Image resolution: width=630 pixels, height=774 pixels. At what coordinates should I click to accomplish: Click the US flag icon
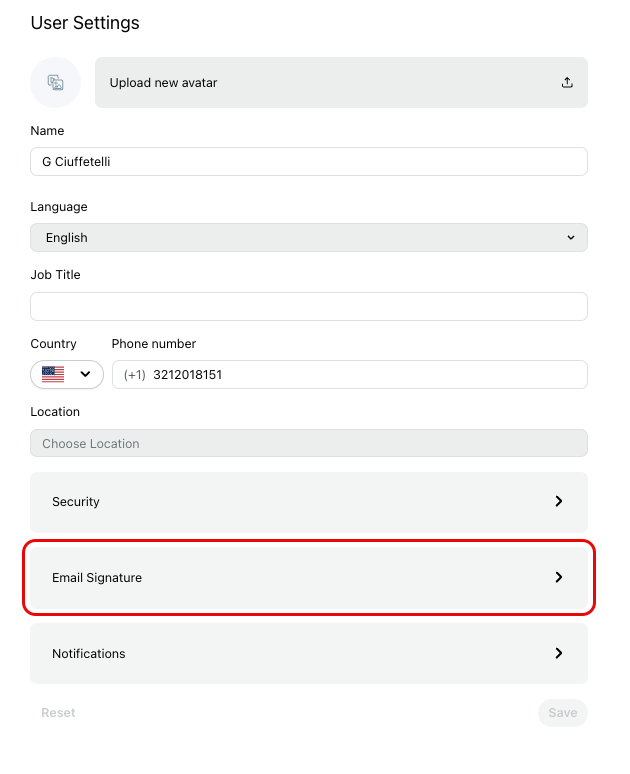pos(53,374)
